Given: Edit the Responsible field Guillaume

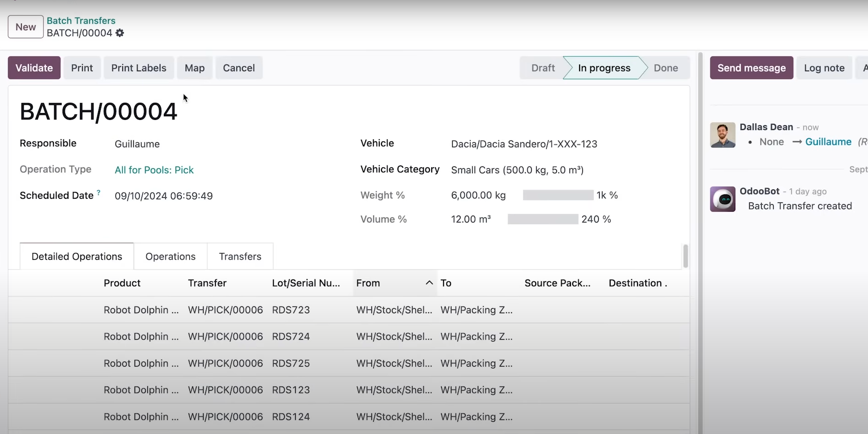Looking at the screenshot, I should coord(137,144).
